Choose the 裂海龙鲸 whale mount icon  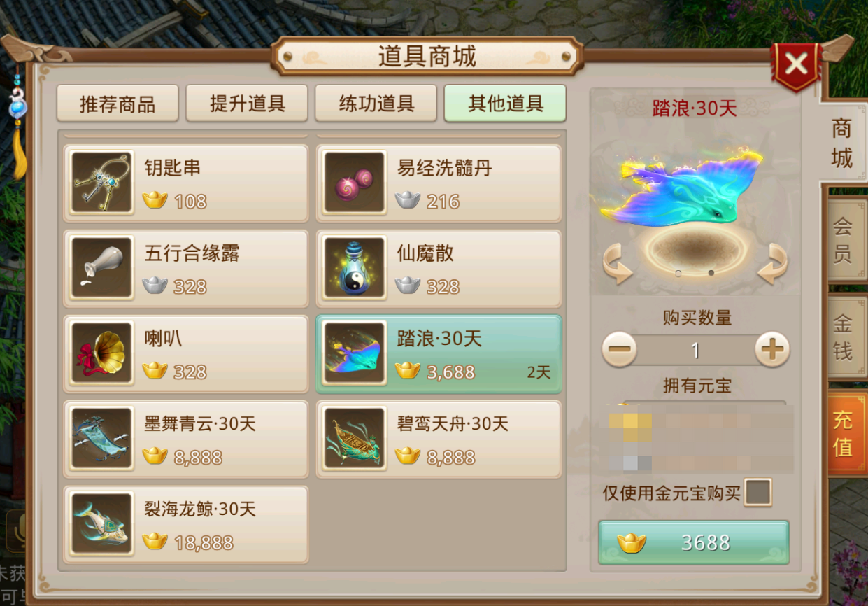[102, 524]
